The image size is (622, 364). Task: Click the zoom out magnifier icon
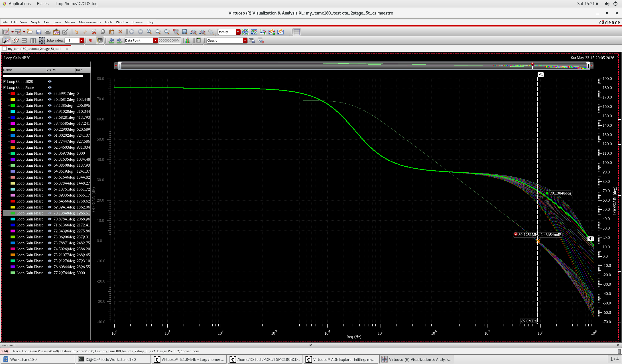pyautogui.click(x=167, y=32)
